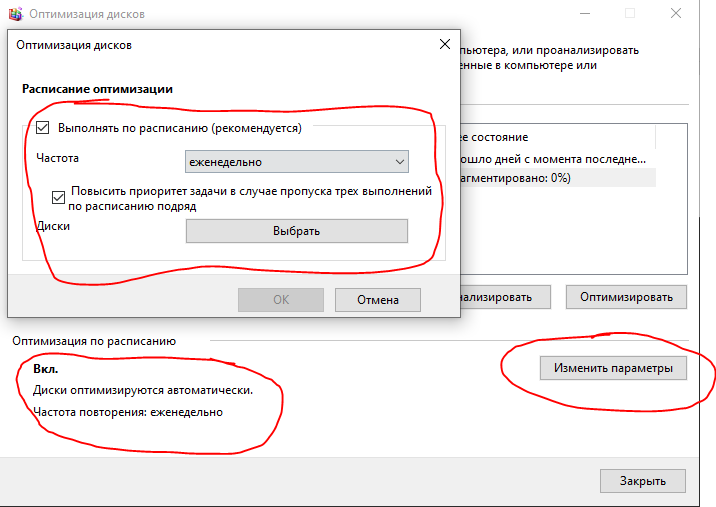This screenshot has height=507, width=716.
Task: Click the disabled maximize button of main window
Action: point(630,14)
